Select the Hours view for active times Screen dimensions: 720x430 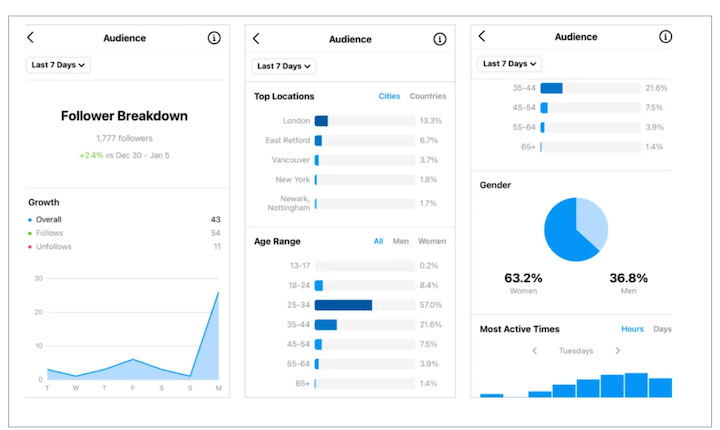tap(632, 329)
